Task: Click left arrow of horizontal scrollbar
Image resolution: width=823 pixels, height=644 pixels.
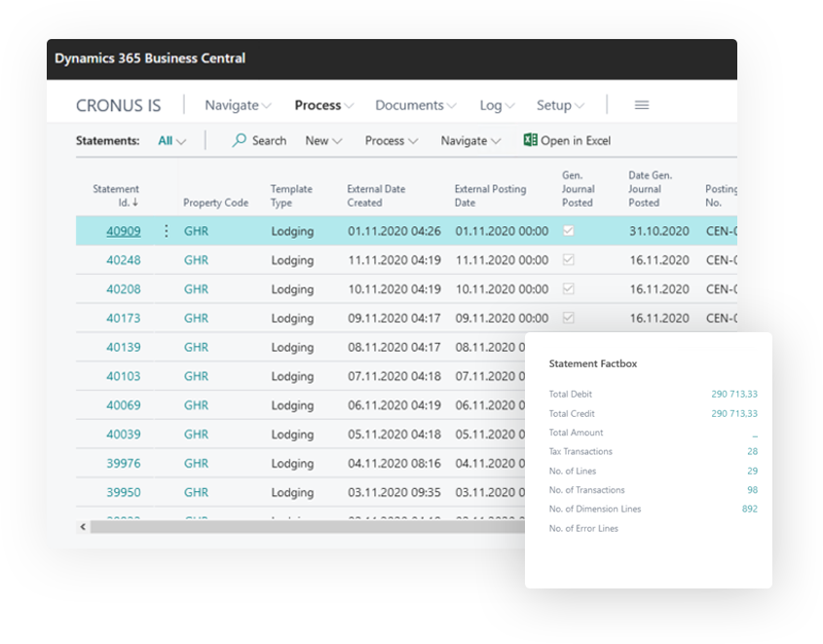Action: pyautogui.click(x=83, y=526)
